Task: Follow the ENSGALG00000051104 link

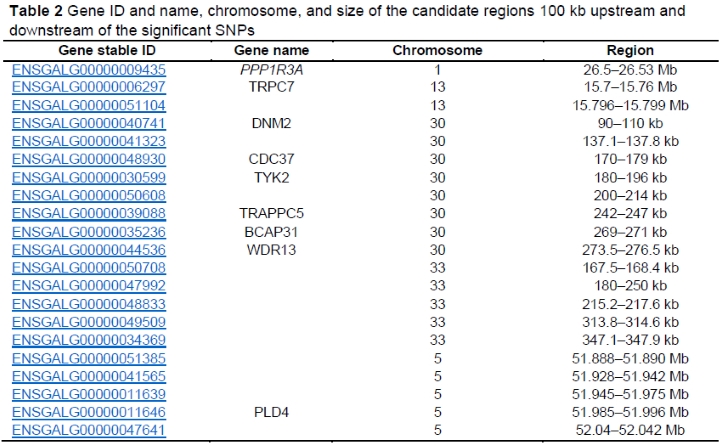Action: (x=89, y=105)
